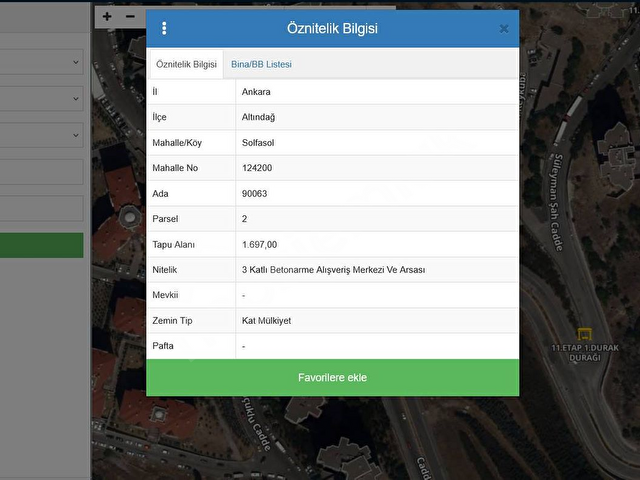Click the Tapu Alanı row label
Viewport: 640px width, 480px height.
[x=173, y=244]
